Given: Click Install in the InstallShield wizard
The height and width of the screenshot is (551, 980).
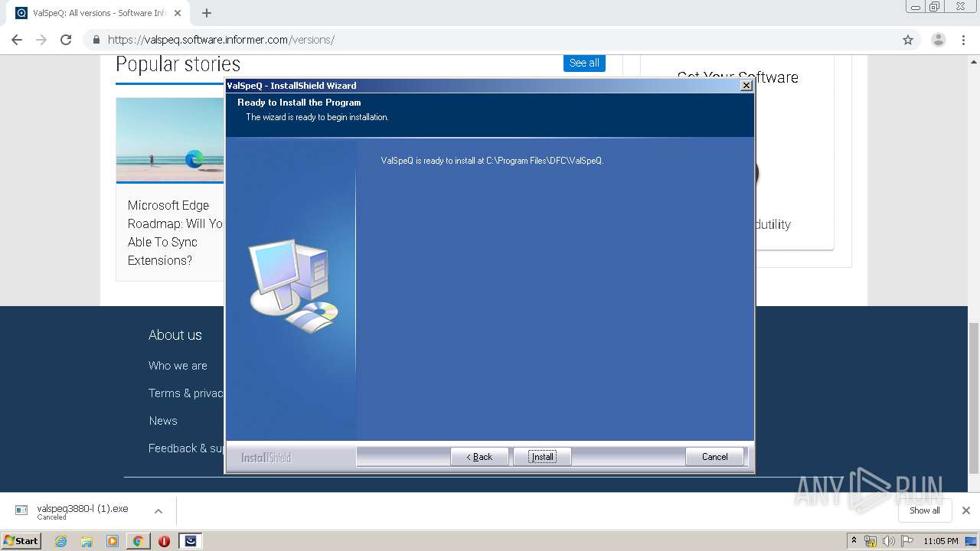Looking at the screenshot, I should pos(542,457).
